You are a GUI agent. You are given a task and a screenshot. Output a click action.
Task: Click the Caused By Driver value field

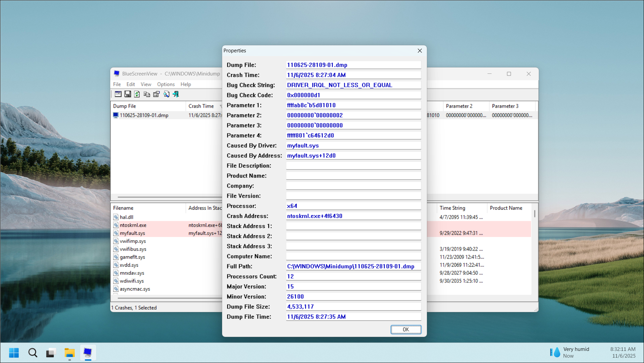353,146
